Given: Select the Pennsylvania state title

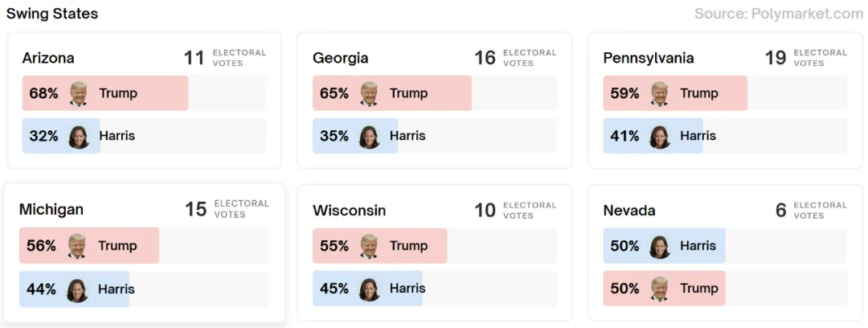Looking at the screenshot, I should pyautogui.click(x=649, y=58).
